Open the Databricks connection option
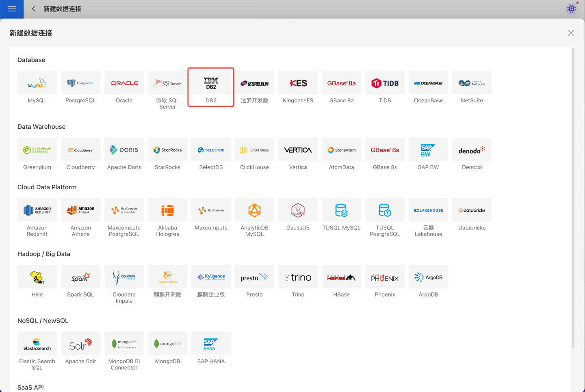Image resolution: width=585 pixels, height=392 pixels. tap(472, 210)
